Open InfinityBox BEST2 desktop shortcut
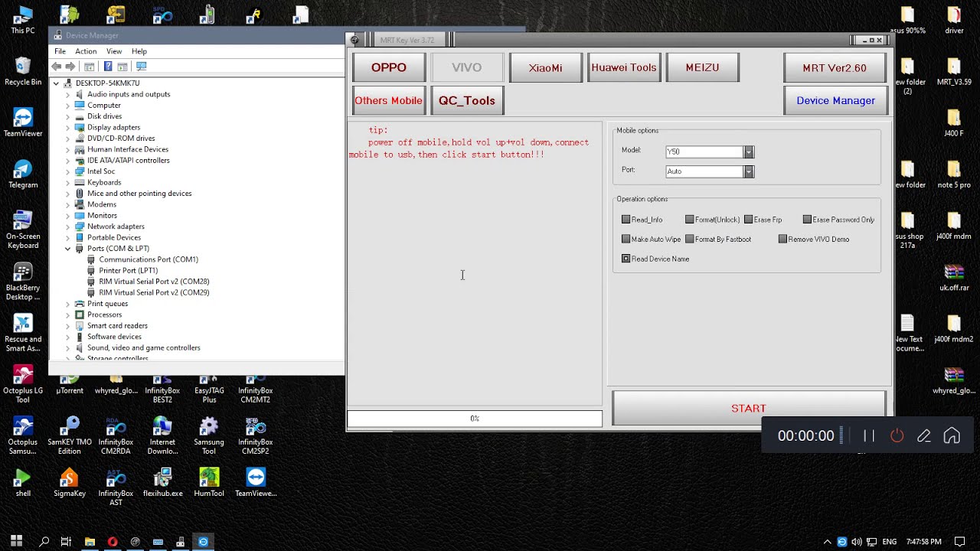The width and height of the screenshot is (980, 551). [x=162, y=389]
